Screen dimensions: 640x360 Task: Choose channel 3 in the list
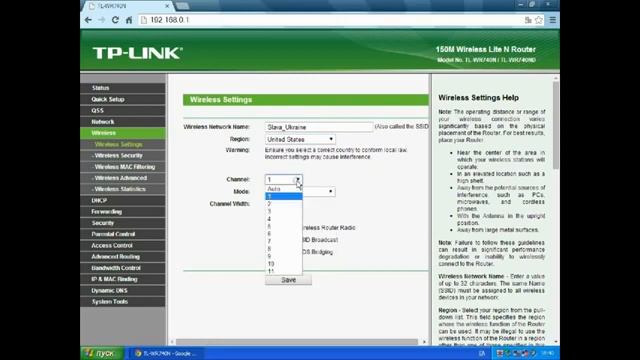pos(284,211)
